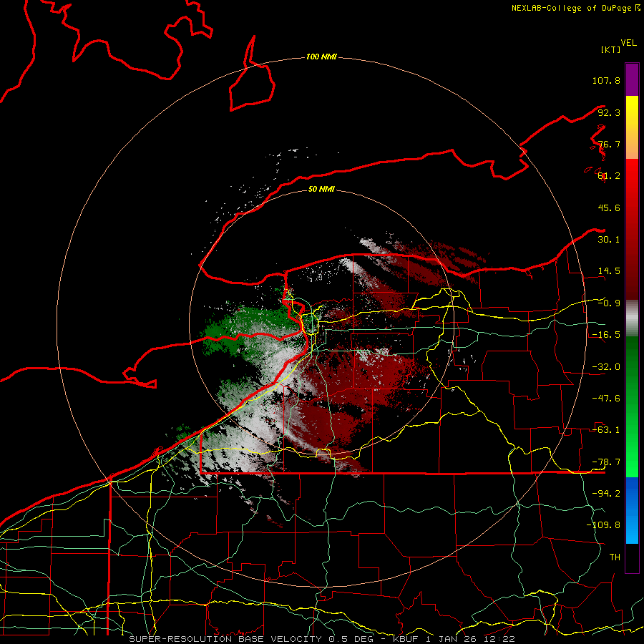Click the -32.0 velocity scale label

[606, 367]
